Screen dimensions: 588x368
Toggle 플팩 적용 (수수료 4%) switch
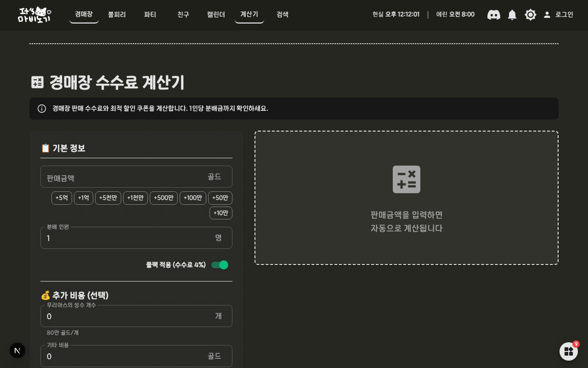coord(220,265)
